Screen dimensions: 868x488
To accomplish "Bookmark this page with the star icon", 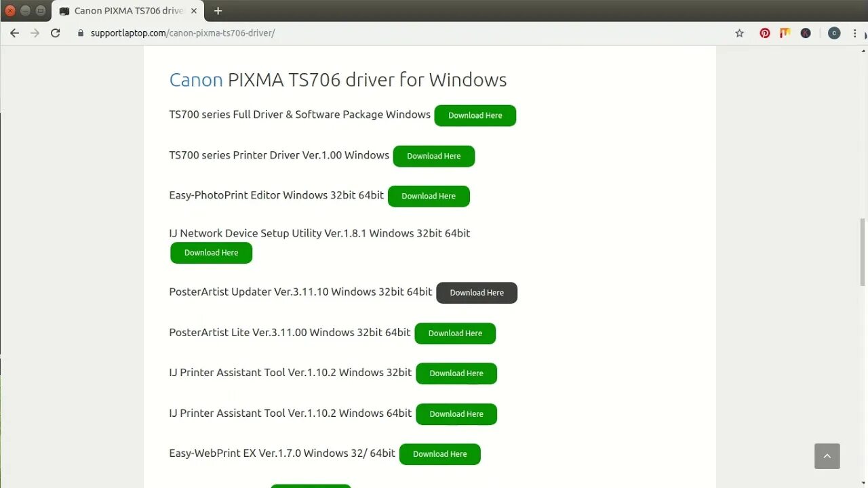I will (x=740, y=33).
